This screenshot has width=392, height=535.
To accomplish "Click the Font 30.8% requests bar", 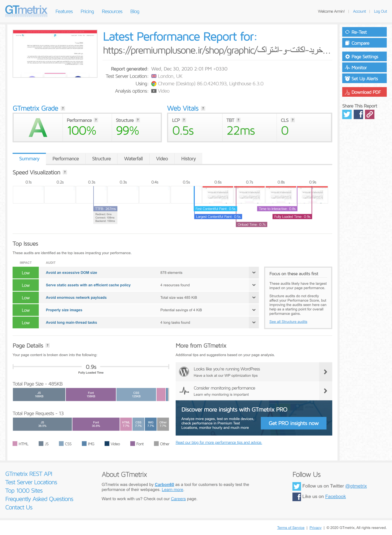I will [x=96, y=424].
